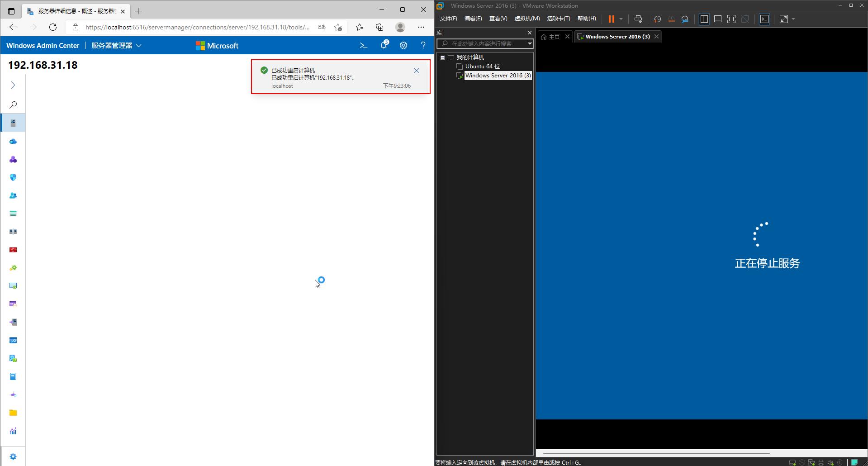Viewport: 868px width, 466px height.
Task: Open Admin Center help question mark
Action: coord(423,45)
